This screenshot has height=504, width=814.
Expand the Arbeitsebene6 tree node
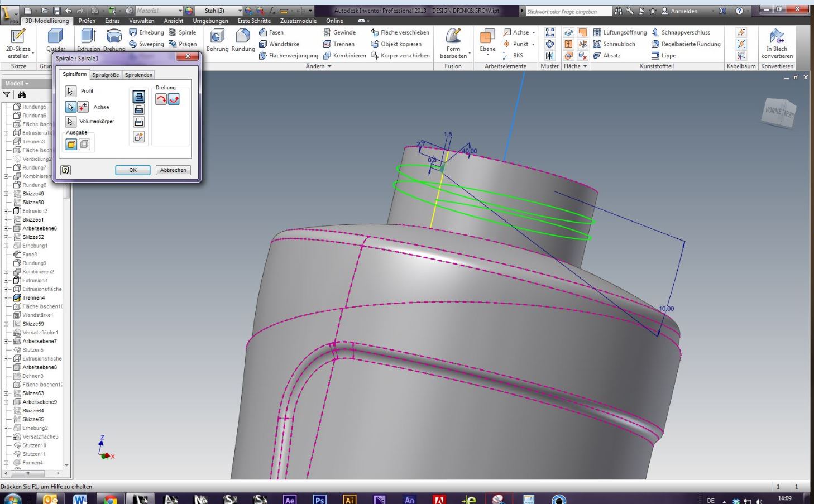click(x=6, y=228)
